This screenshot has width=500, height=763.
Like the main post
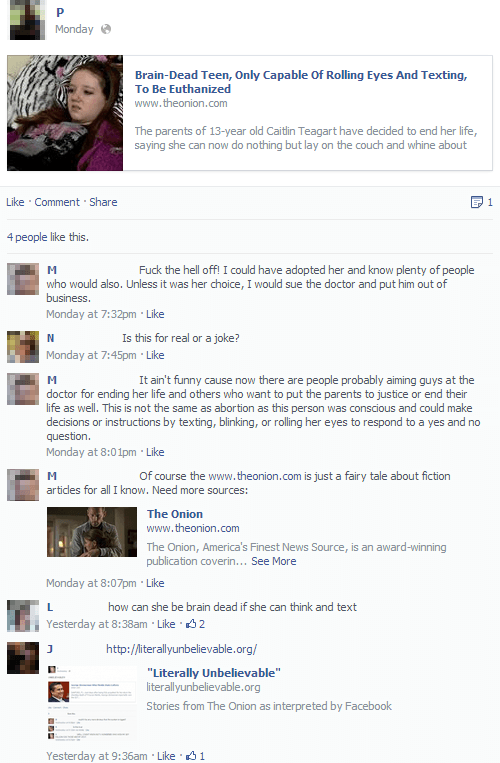(15, 202)
